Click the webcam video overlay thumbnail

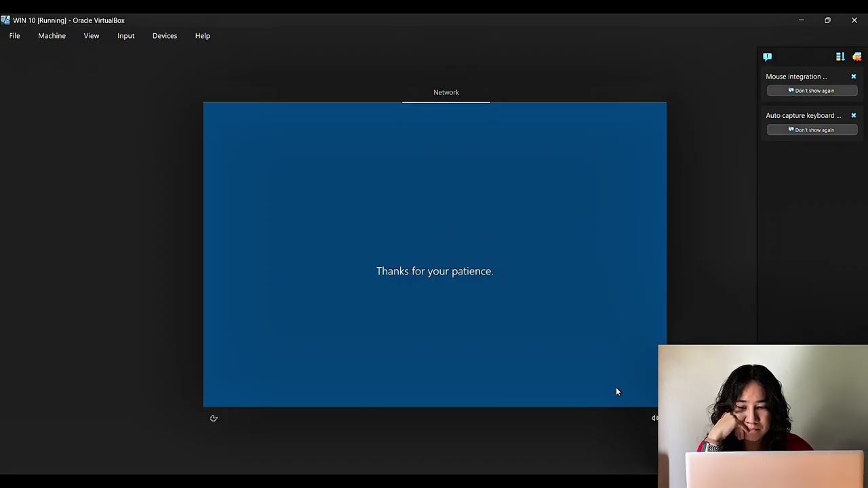pos(763,416)
